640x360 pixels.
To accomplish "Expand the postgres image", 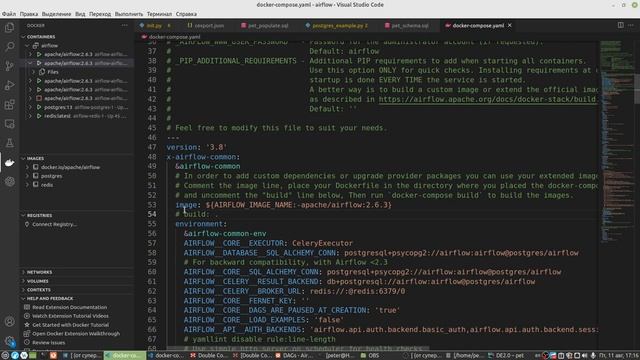I will pyautogui.click(x=27, y=176).
